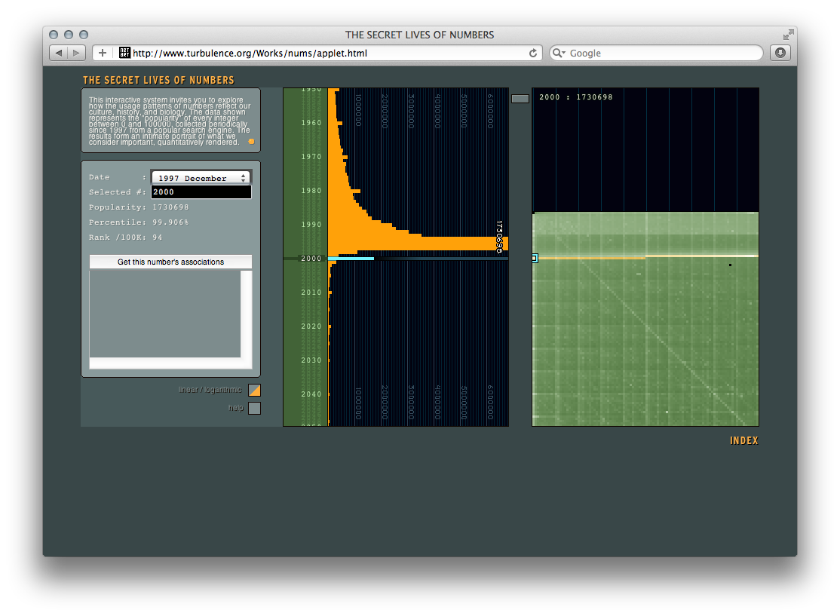The width and height of the screenshot is (840, 616).
Task: Toggle the help checkbox
Action: click(x=255, y=408)
